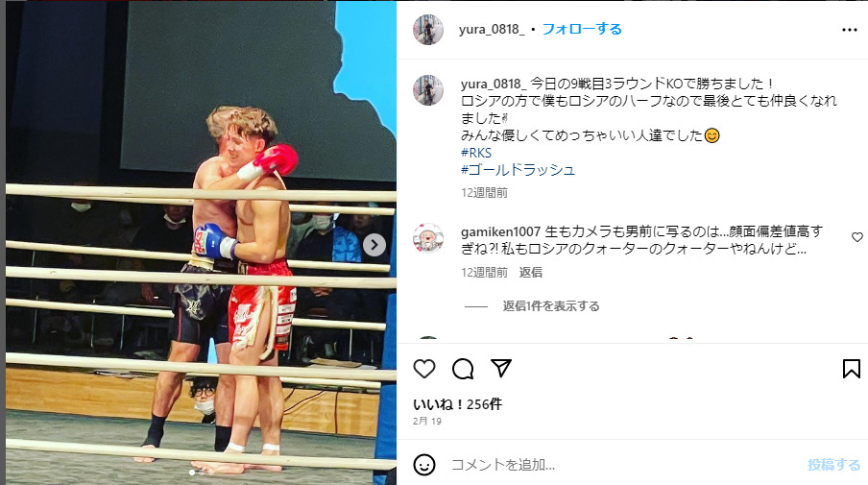Open the #RKS hashtag

coord(476,153)
